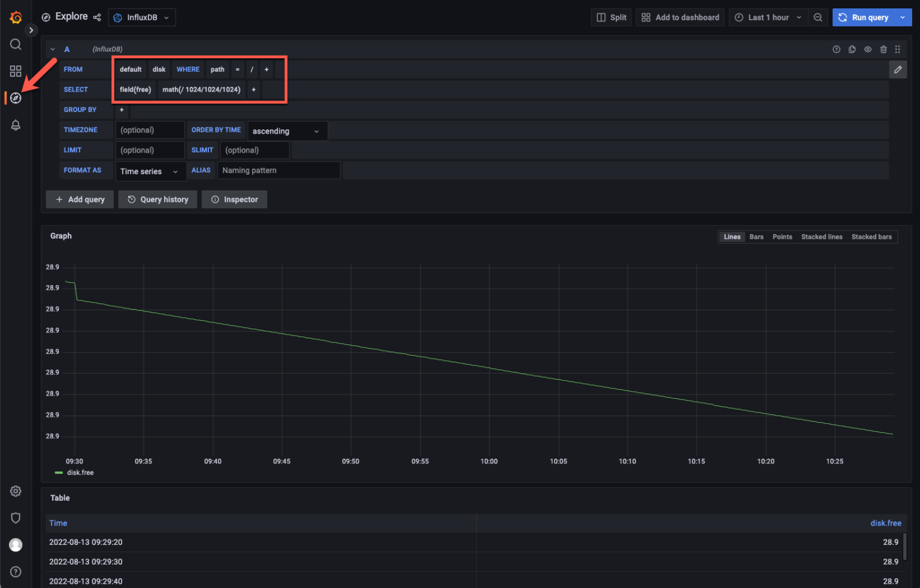Open Query history
The height and width of the screenshot is (588, 920).
158,199
